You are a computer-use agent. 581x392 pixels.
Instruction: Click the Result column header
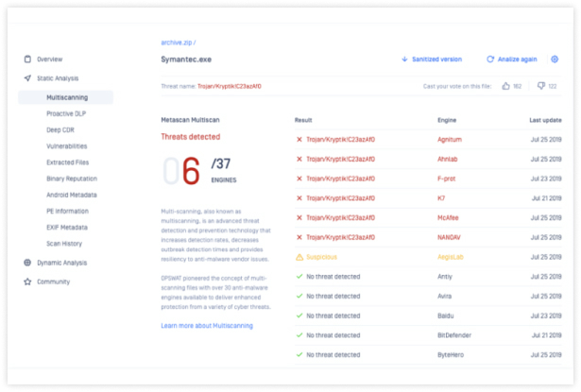[303, 120]
